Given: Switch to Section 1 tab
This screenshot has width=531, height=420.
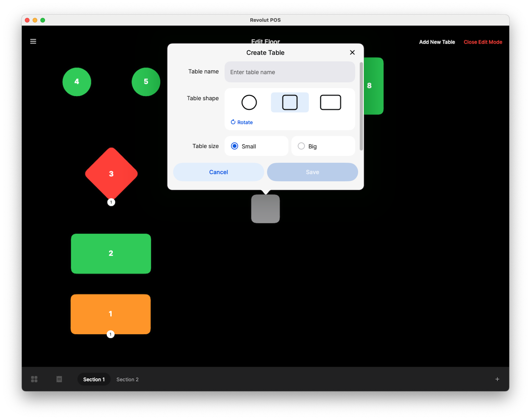Looking at the screenshot, I should 94,379.
